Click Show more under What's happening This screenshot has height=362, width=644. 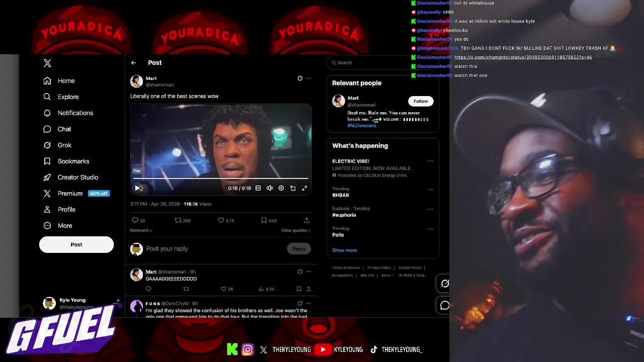click(344, 250)
